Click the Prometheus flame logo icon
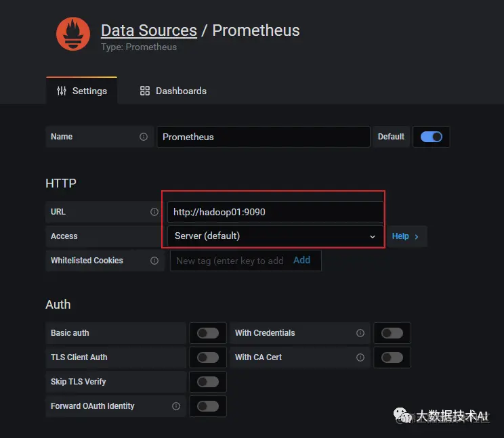 73,34
